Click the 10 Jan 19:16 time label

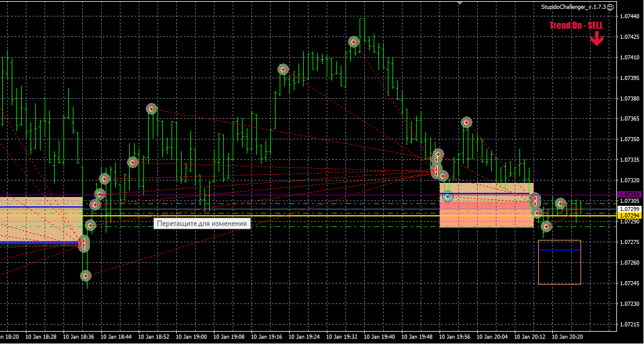pyautogui.click(x=267, y=336)
